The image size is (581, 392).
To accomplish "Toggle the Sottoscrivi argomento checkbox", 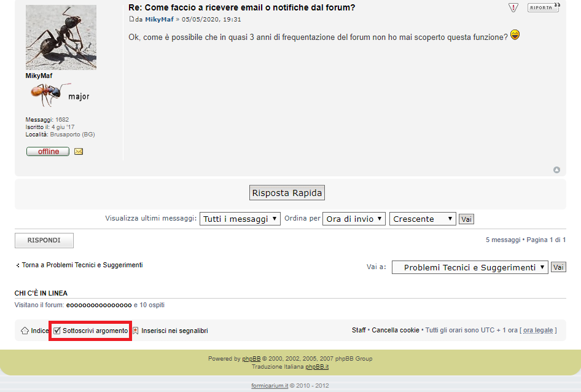I will (x=57, y=331).
